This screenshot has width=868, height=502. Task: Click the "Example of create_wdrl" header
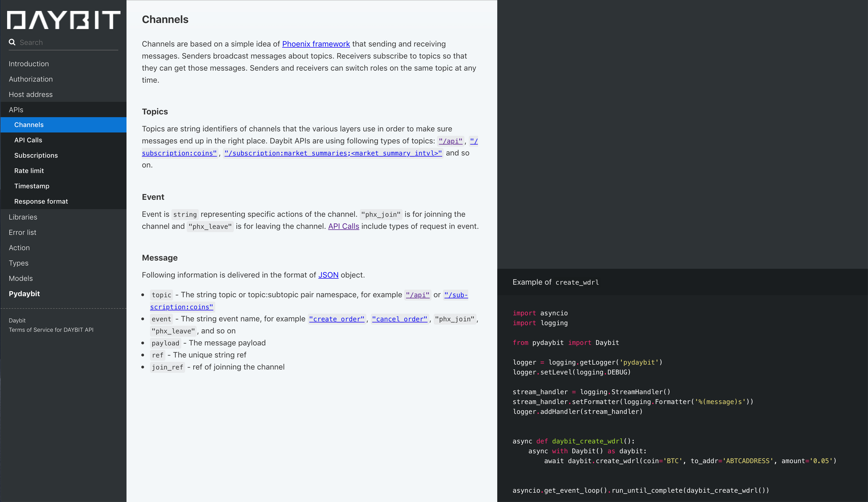tap(556, 282)
